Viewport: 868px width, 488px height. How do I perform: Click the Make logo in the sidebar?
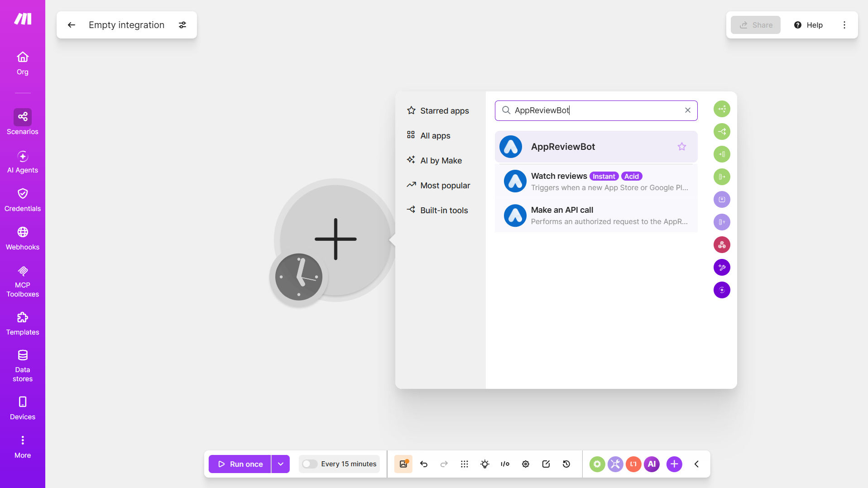pos(23,19)
